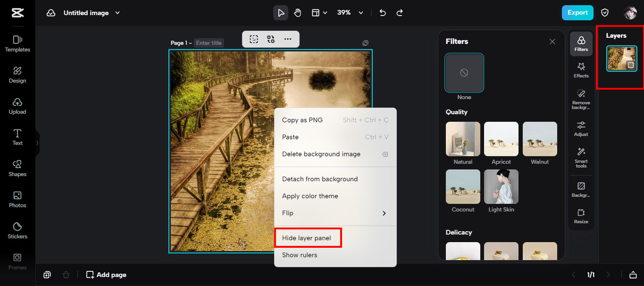Choose Delete background image
This screenshot has width=644, height=286.
tap(335, 154)
